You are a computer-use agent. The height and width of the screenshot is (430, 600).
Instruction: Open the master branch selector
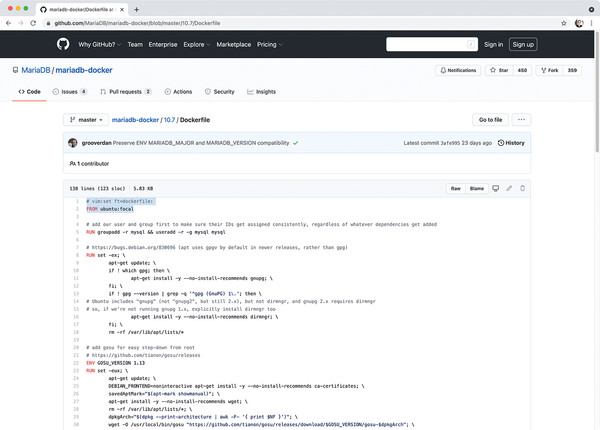click(x=86, y=120)
